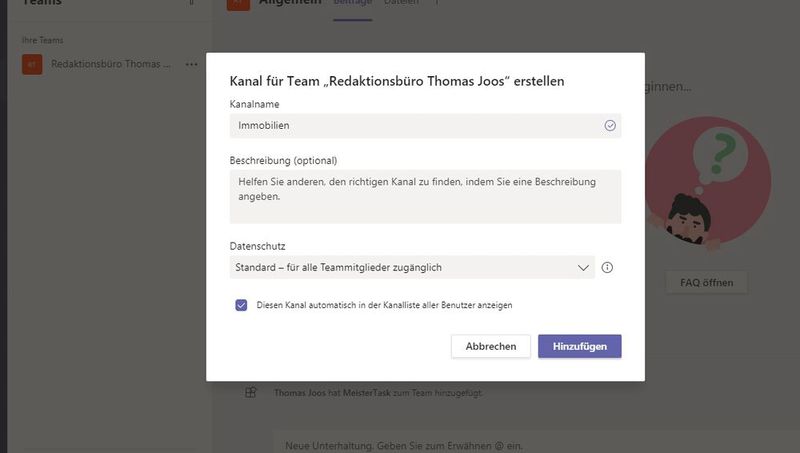Click the FAQ öffnen button
Image resolution: width=800 pixels, height=453 pixels.
pos(706,283)
